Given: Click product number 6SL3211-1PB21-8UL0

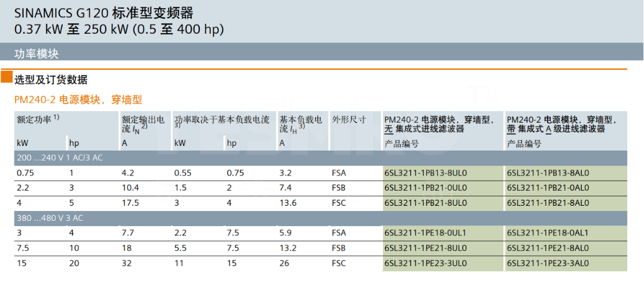Looking at the screenshot, I should click(x=426, y=202).
